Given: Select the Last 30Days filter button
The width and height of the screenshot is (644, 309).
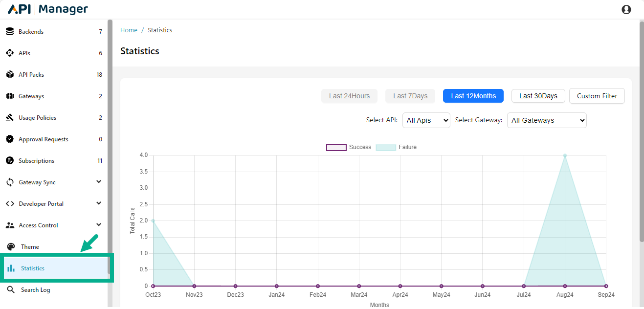Looking at the screenshot, I should point(538,96).
